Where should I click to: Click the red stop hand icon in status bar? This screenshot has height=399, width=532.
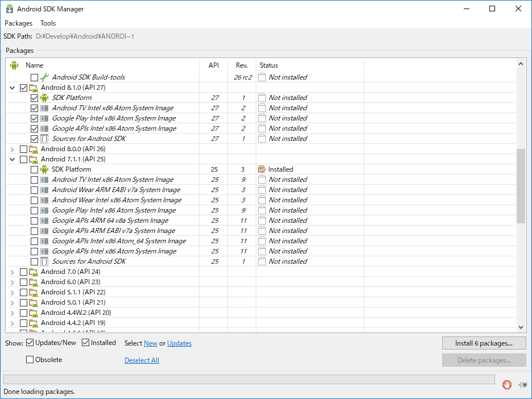coord(507,385)
